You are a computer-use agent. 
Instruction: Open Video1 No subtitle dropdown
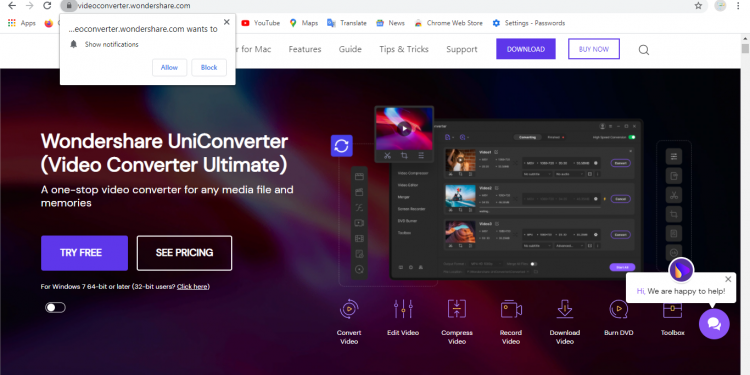click(x=537, y=174)
